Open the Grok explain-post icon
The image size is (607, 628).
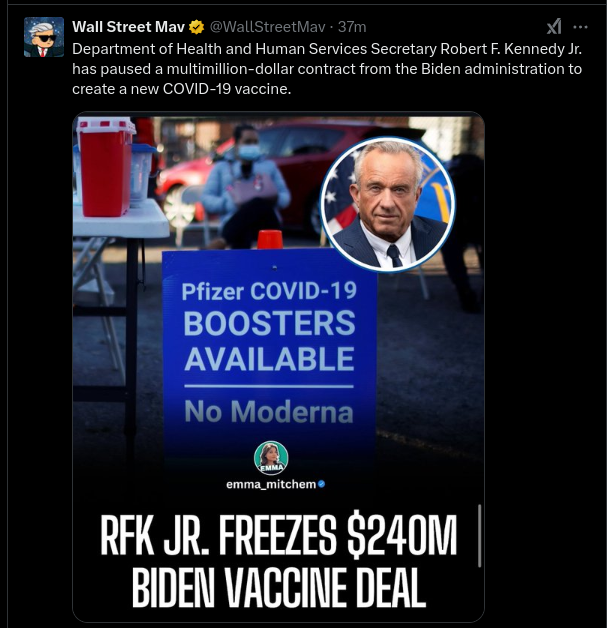(554, 27)
